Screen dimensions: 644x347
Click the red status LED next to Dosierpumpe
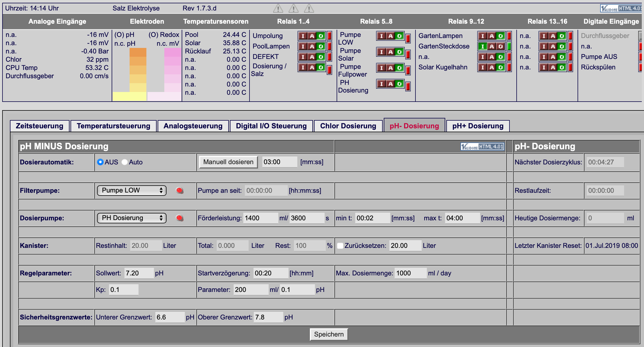point(180,218)
